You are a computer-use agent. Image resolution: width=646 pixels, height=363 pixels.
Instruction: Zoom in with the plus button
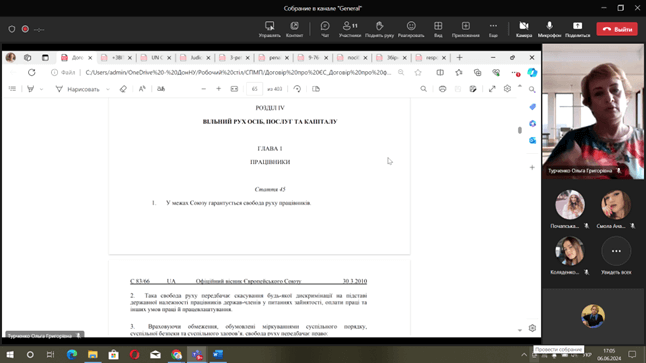[218, 89]
